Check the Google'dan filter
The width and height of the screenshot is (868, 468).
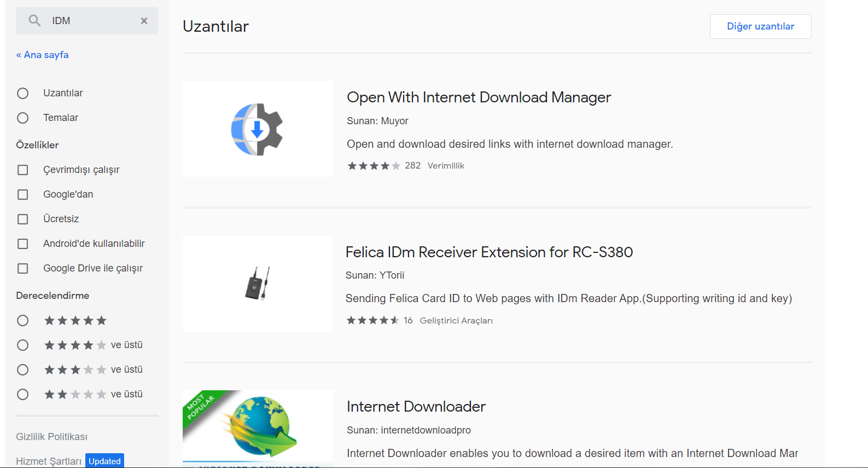pyautogui.click(x=23, y=194)
